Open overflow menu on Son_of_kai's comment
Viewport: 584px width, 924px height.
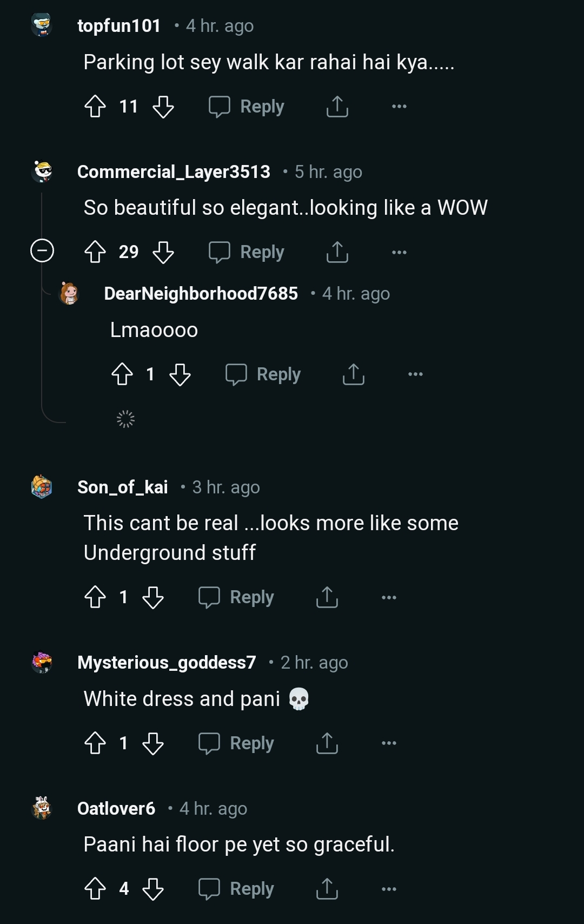pos(389,597)
